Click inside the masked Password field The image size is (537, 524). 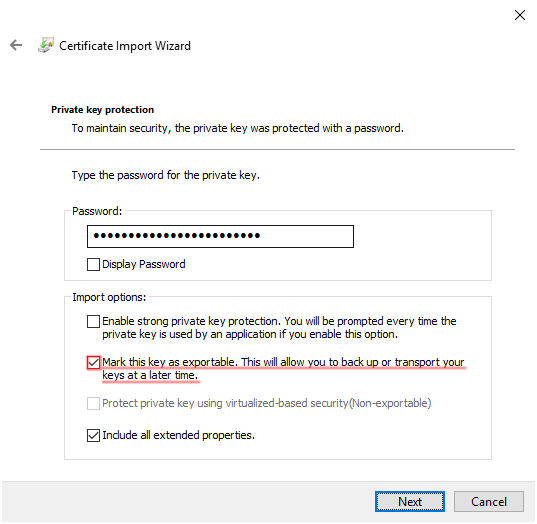[x=220, y=236]
